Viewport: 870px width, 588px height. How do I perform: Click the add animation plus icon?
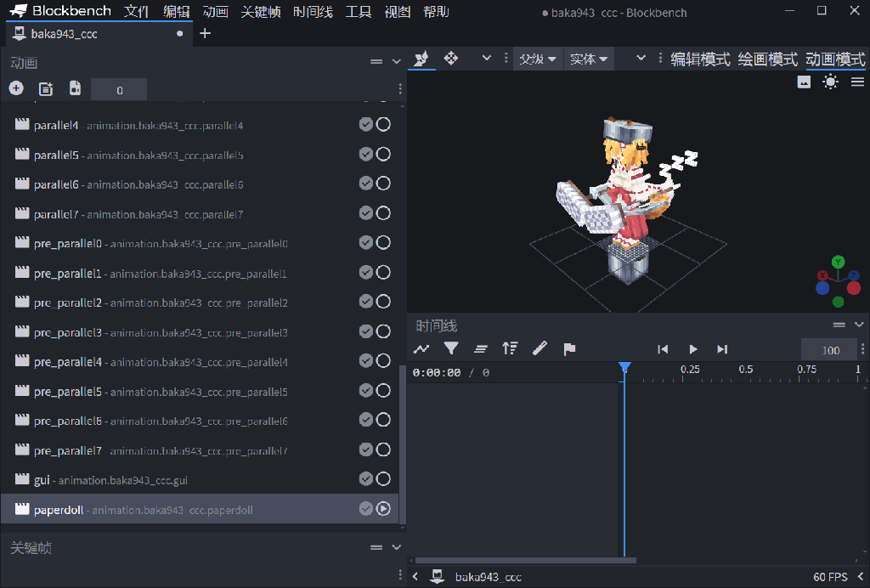(x=16, y=88)
